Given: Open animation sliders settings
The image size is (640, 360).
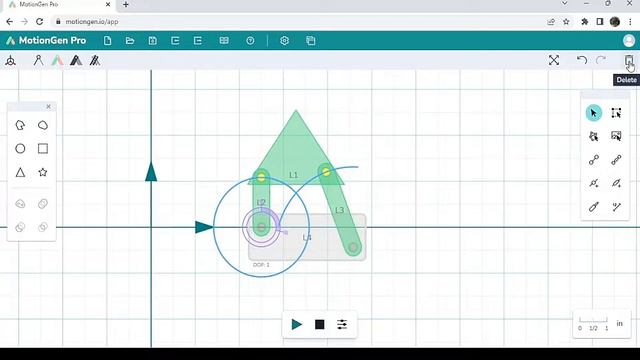Looking at the screenshot, I should pos(342,324).
